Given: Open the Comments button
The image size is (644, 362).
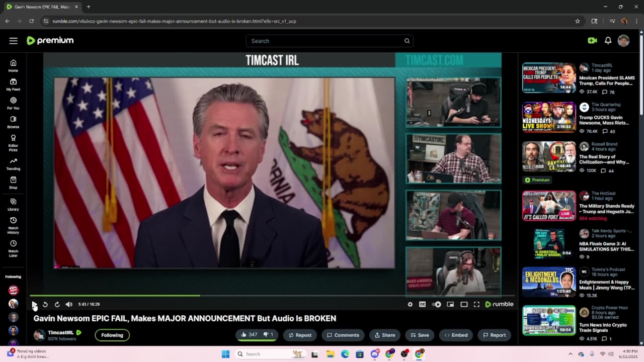Looking at the screenshot, I should tap(343, 335).
